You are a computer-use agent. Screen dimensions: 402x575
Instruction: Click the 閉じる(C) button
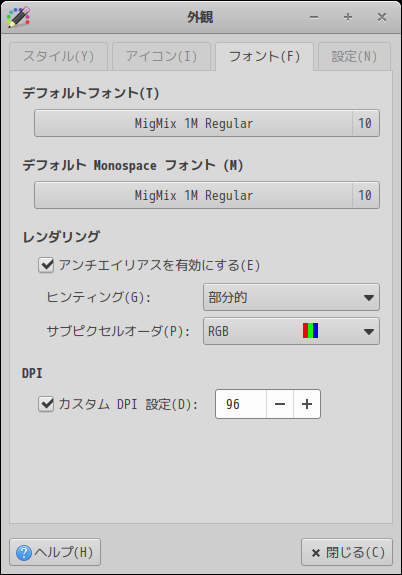tap(347, 552)
